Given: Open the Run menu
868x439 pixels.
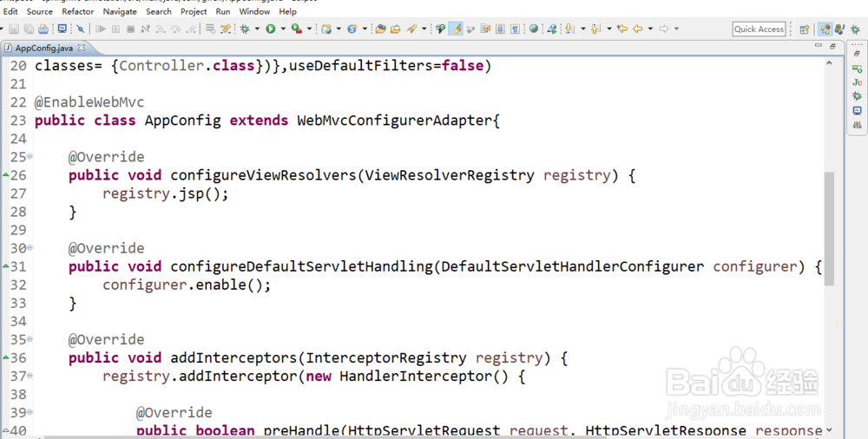Looking at the screenshot, I should click(x=223, y=11).
